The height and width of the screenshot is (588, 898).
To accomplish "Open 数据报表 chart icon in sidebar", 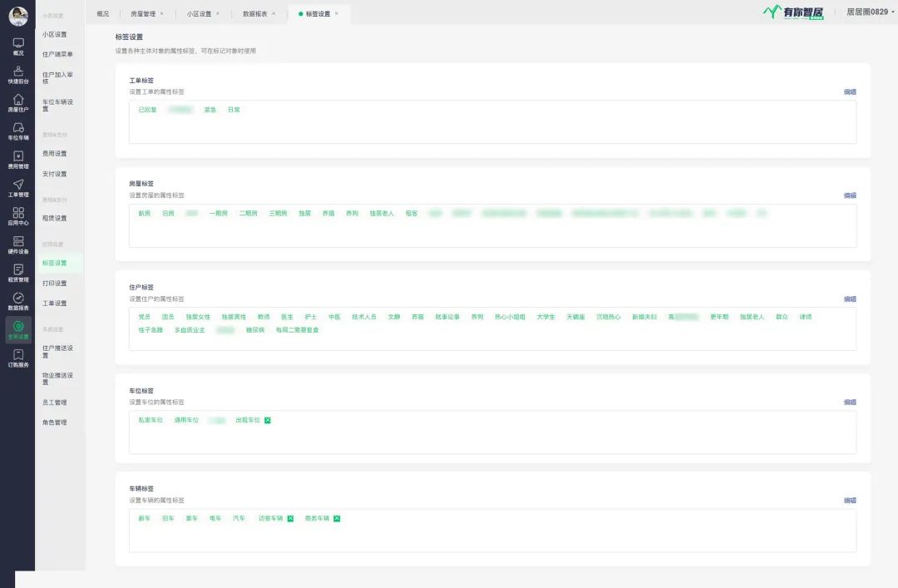I will [17, 300].
